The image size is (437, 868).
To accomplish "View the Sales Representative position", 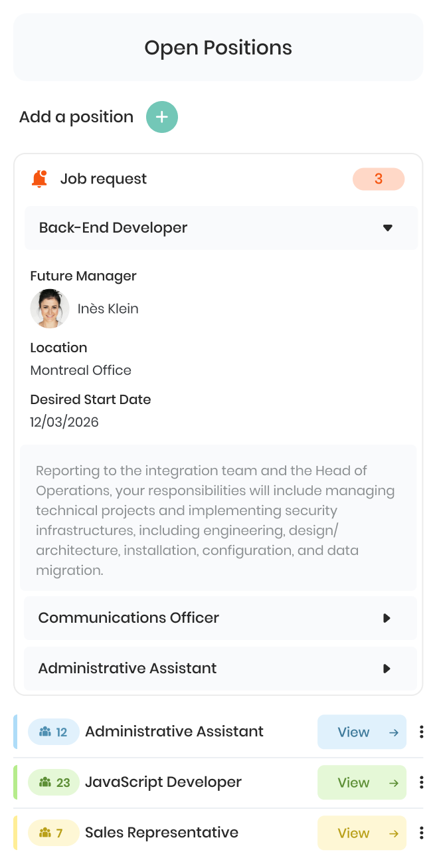I will point(362,833).
